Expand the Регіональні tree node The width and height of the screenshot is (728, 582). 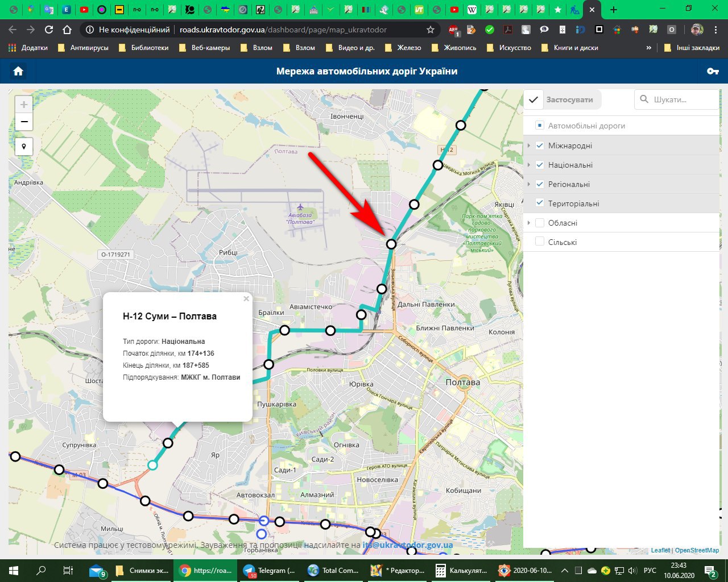coord(529,184)
